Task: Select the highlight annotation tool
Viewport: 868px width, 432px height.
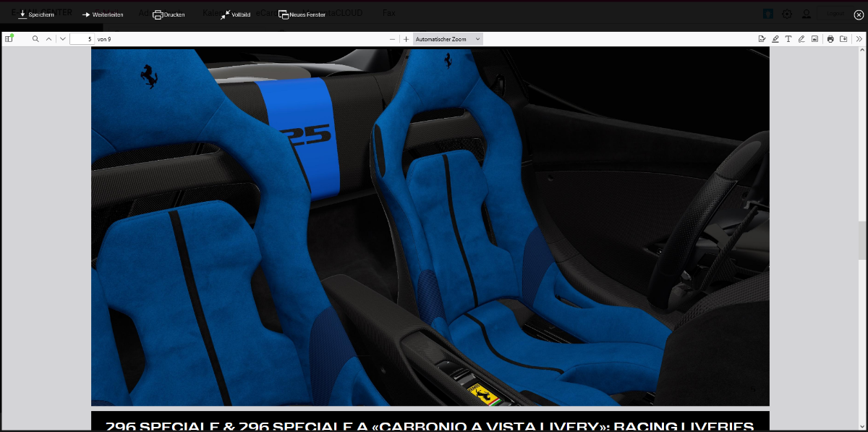Action: [775, 39]
